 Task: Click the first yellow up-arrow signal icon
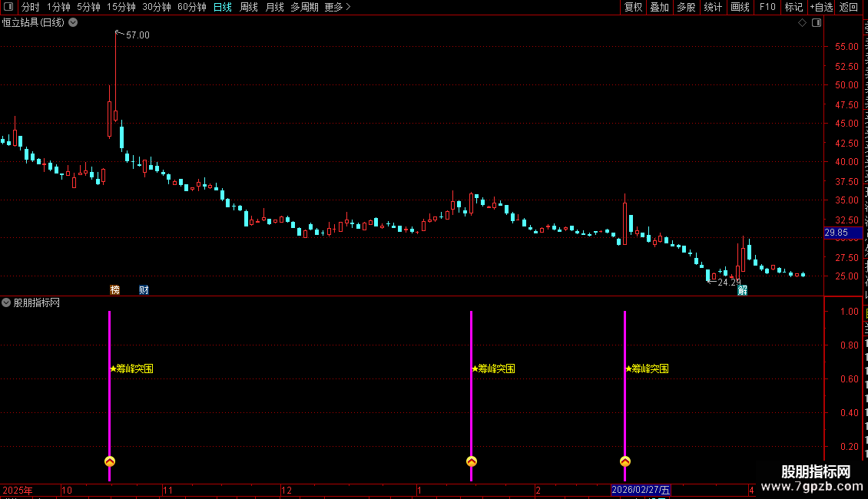[x=110, y=461]
